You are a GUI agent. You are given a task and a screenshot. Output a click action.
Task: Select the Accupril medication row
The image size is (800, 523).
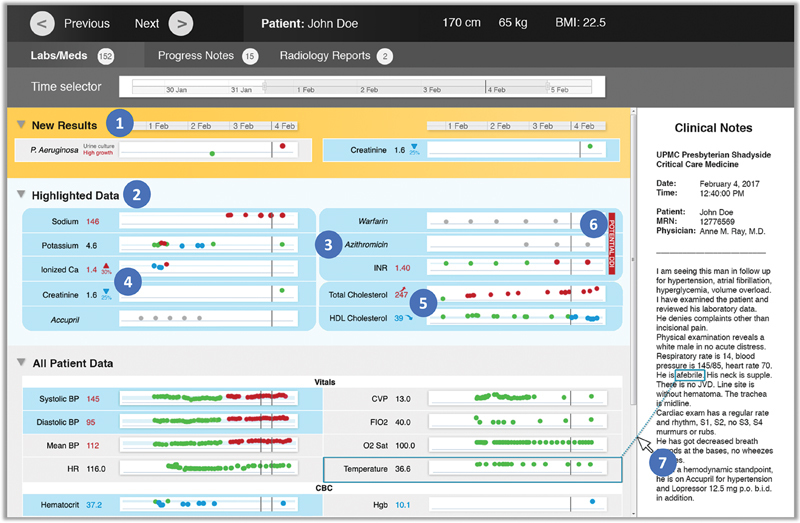coord(169,319)
